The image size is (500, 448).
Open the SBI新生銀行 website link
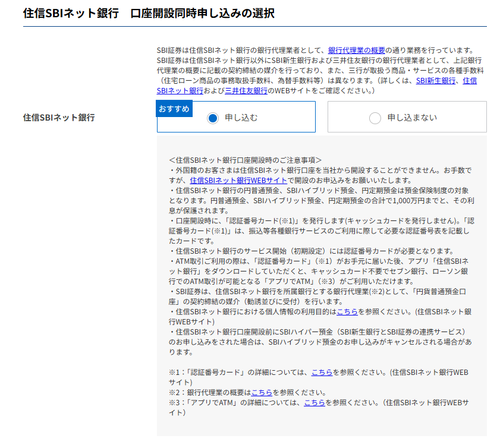coord(436,80)
